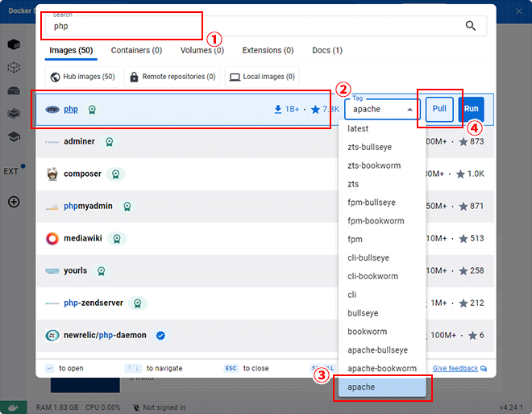Click official badge next to php-zendserver

click(137, 303)
